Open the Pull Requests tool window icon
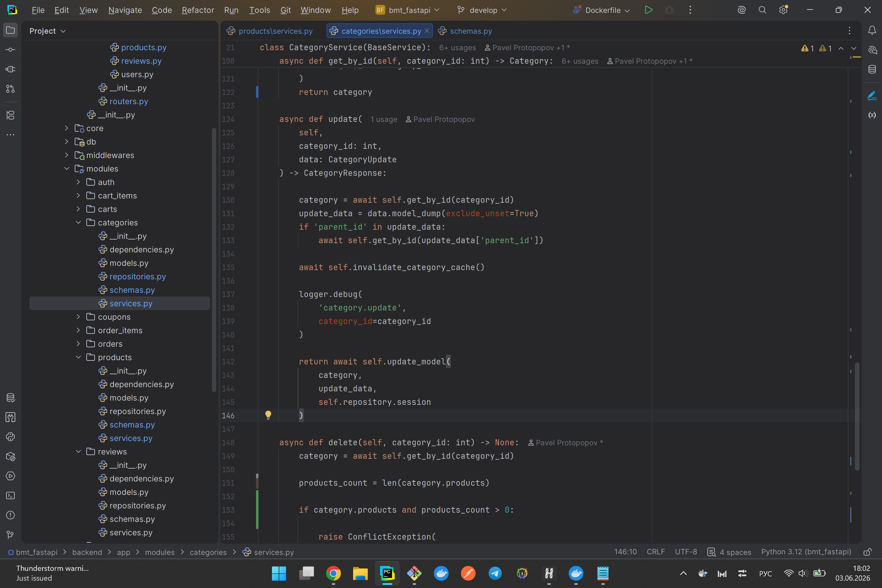Image resolution: width=882 pixels, height=588 pixels. tap(10, 89)
